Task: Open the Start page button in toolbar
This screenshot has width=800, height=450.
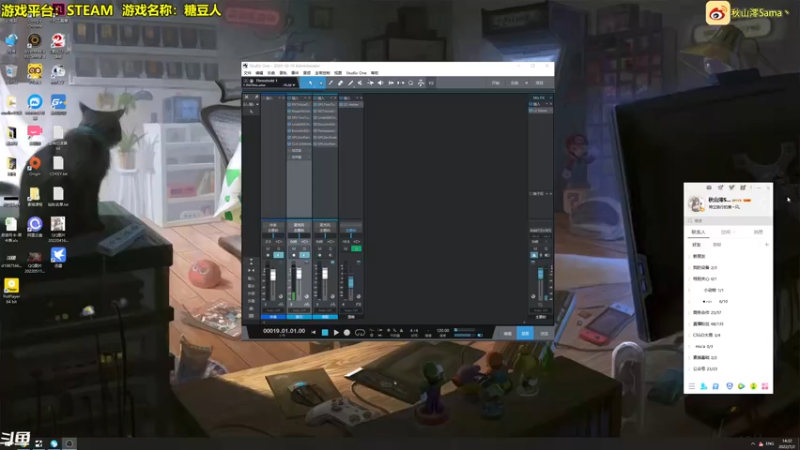Action: tap(495, 83)
